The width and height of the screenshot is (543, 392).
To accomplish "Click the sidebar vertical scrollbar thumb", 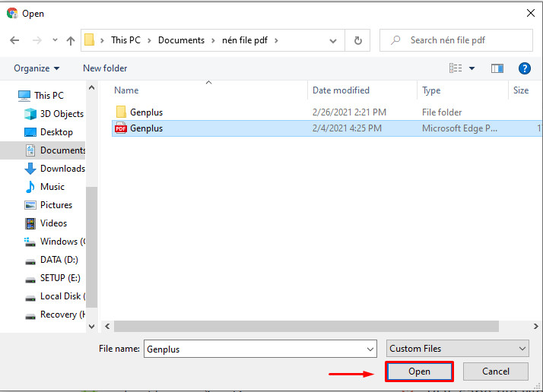I will 92,247.
